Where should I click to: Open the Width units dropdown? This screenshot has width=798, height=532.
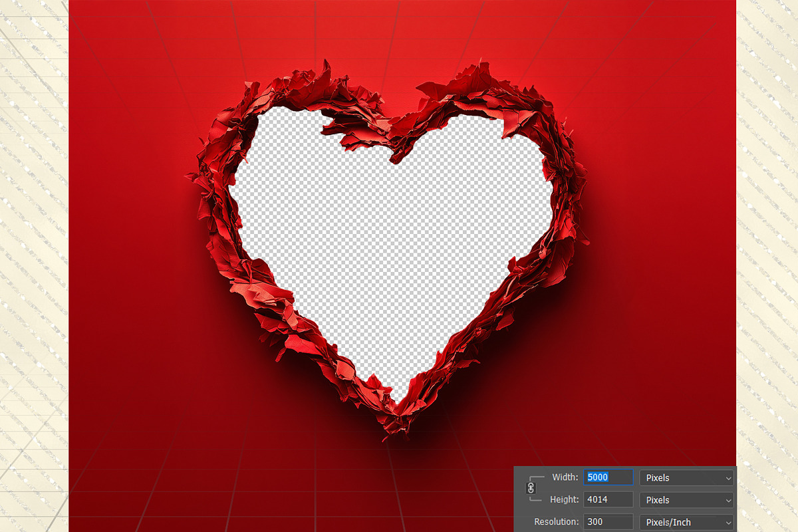pos(687,477)
